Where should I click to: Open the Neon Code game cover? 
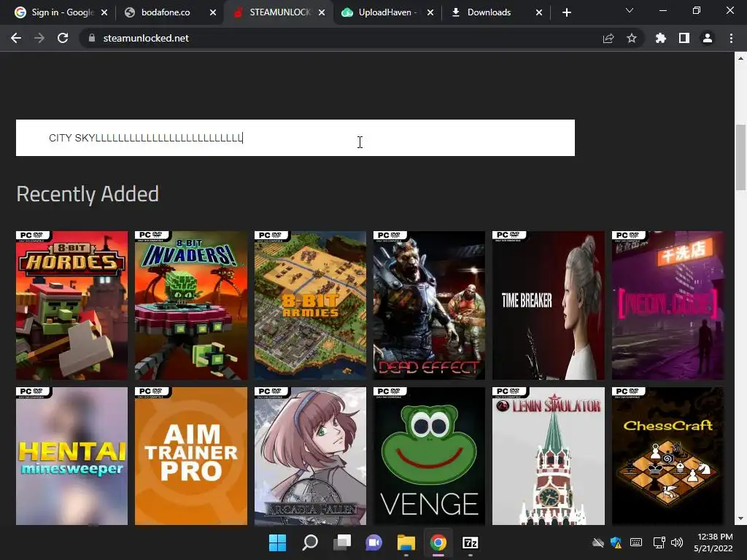668,306
